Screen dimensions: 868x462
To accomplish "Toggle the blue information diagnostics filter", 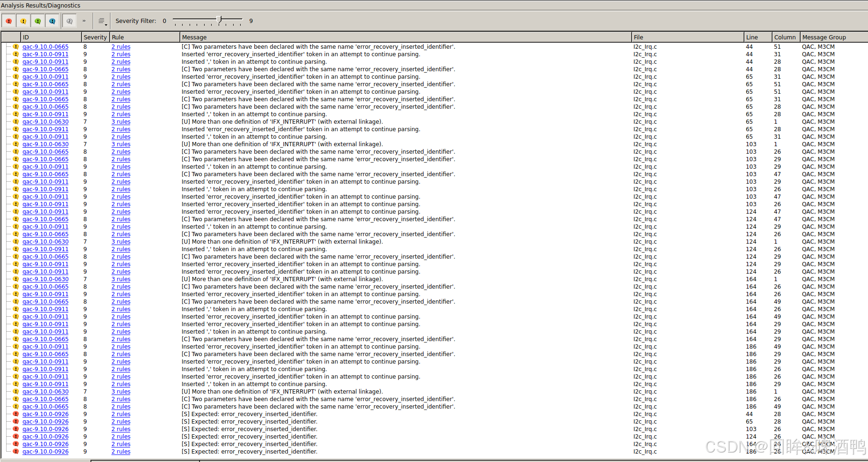I will click(x=52, y=21).
